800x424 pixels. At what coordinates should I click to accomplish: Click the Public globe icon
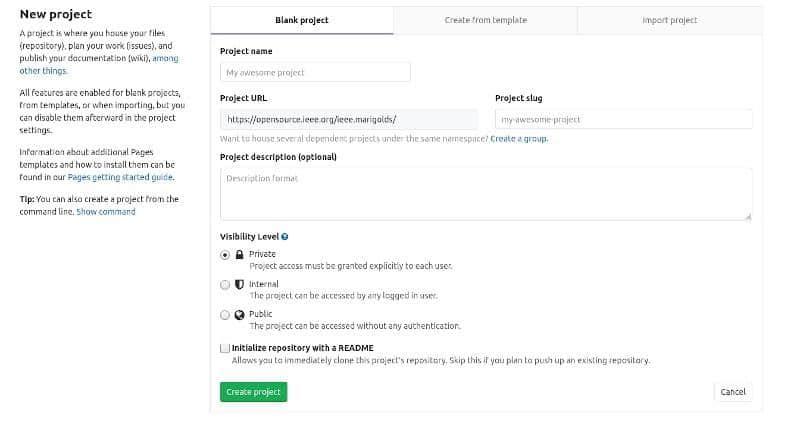pos(239,315)
